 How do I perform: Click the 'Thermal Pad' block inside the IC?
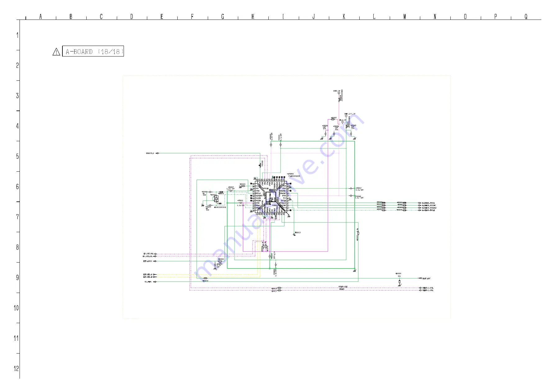coord(271,197)
